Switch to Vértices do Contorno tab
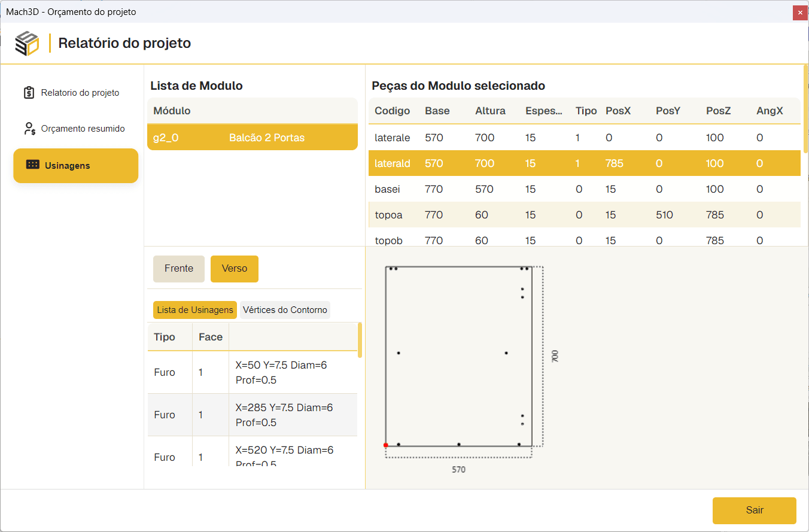Viewport: 809px width, 532px height. [x=285, y=310]
